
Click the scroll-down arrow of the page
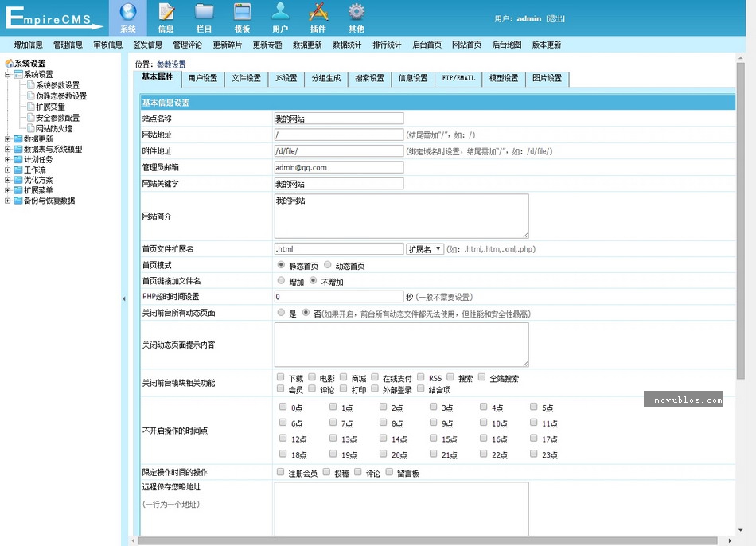(741, 530)
